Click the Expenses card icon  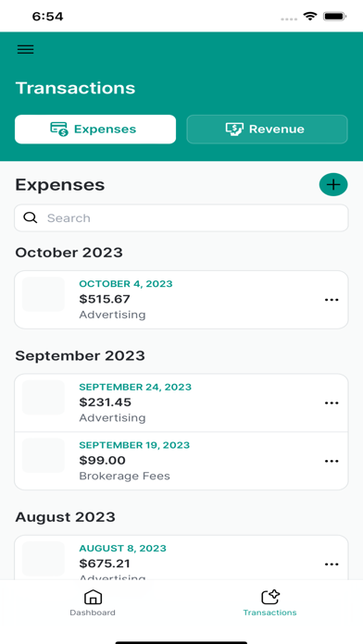59,129
